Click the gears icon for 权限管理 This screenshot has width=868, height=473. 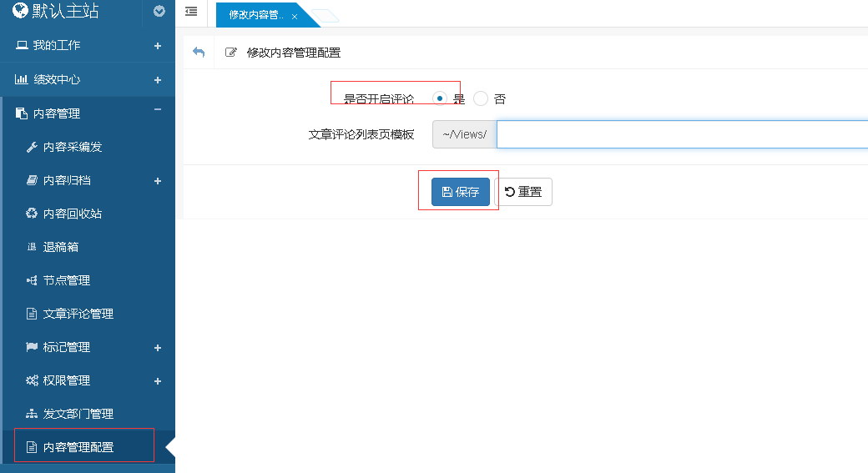pos(32,380)
